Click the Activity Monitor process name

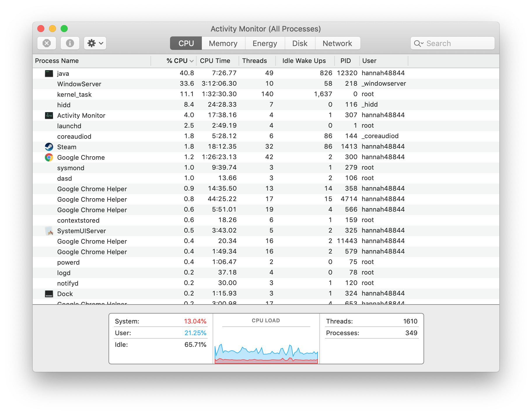pyautogui.click(x=81, y=115)
